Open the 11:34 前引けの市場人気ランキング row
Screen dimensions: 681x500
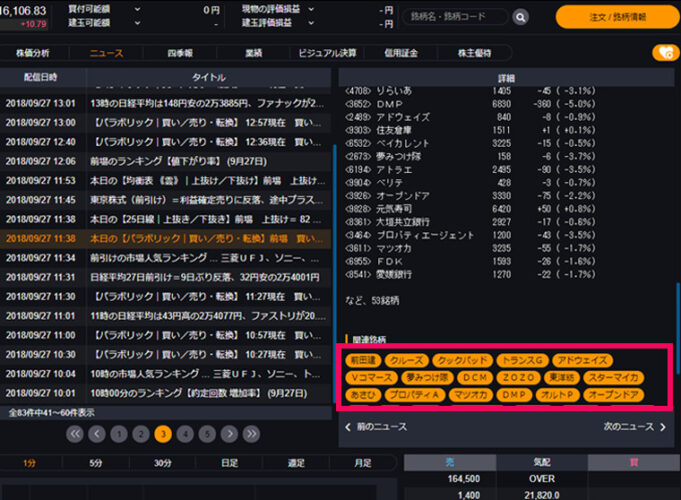[165, 258]
